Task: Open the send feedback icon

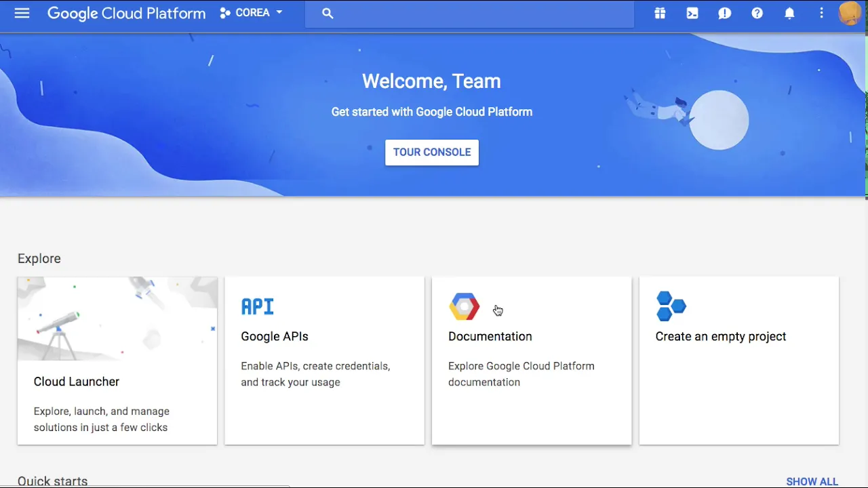Action: (x=725, y=13)
